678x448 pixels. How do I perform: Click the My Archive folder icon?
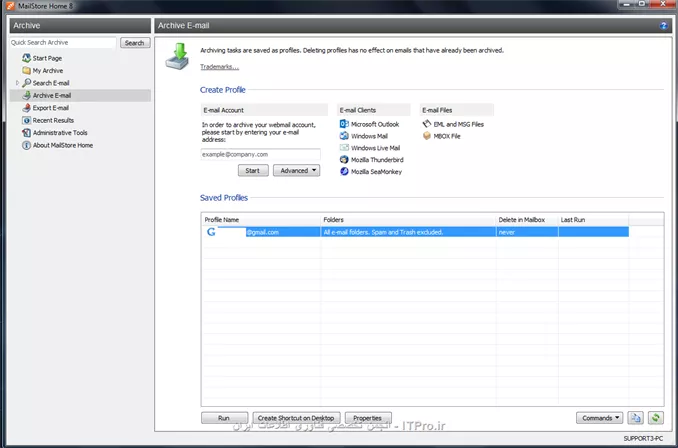pos(26,70)
